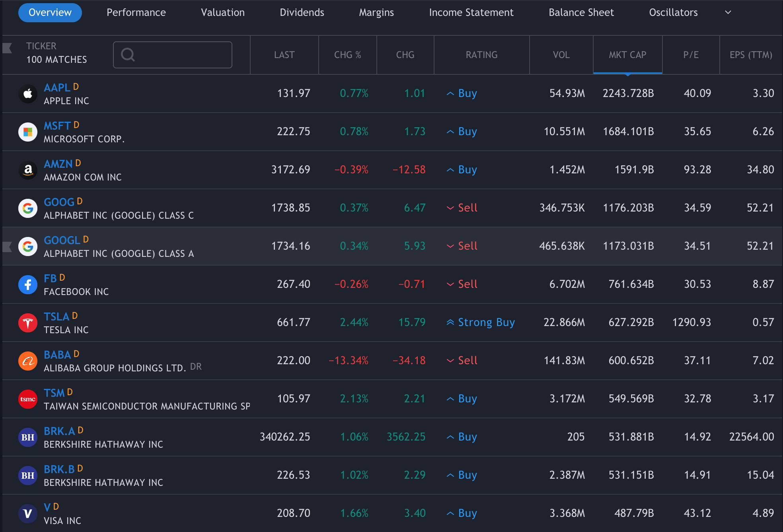The height and width of the screenshot is (532, 783).
Task: Click the BH logo for BRK.B
Action: [28, 476]
